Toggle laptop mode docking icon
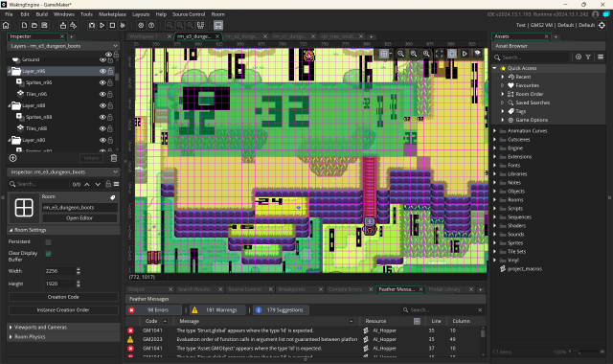Image resolution: width=613 pixels, height=364 pixels. (218, 26)
